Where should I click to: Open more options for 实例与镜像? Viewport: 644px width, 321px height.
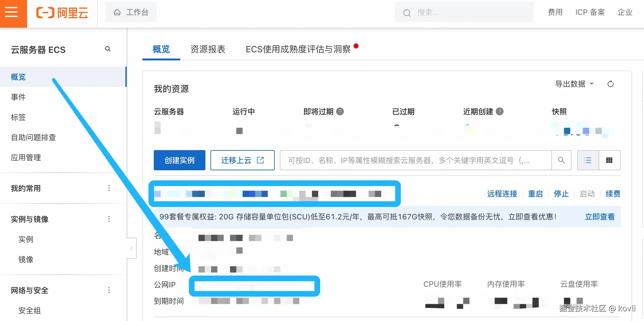coord(109,219)
